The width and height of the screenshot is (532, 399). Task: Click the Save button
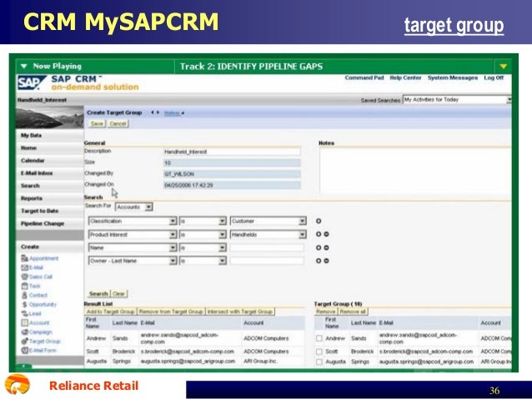(97, 124)
